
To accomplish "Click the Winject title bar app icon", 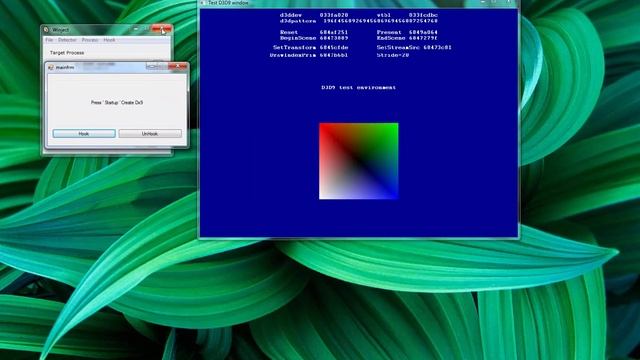I will 46,30.
